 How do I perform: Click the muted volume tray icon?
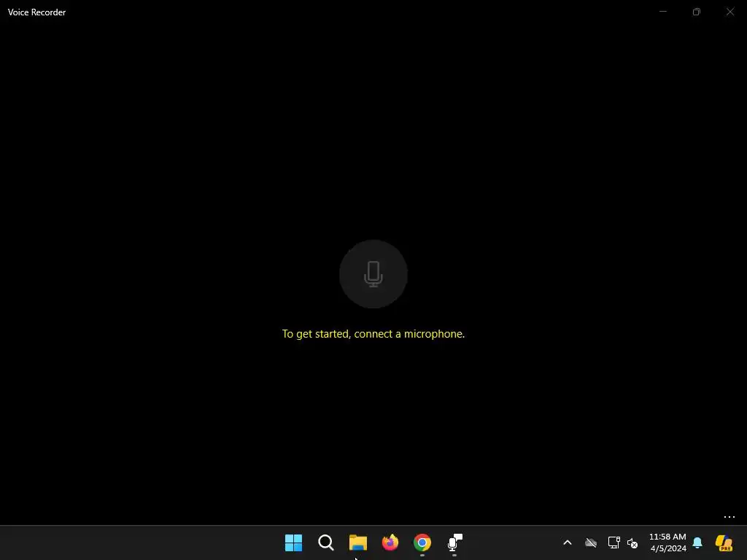coord(632,542)
